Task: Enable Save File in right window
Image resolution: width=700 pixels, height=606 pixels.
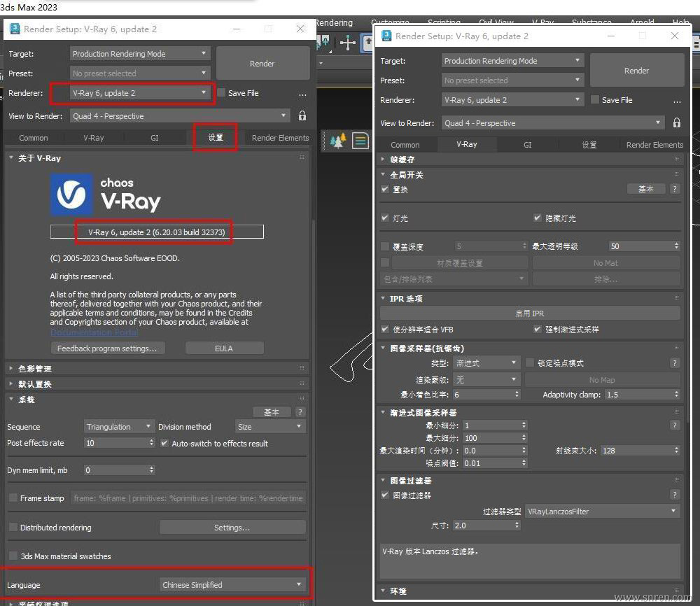Action: point(595,100)
